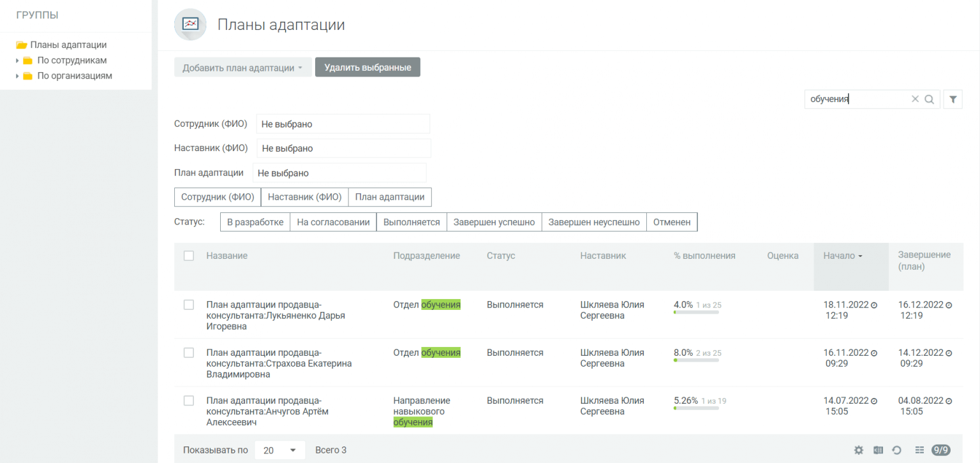The image size is (980, 463).
Task: Clear the search field with X icon
Action: pyautogui.click(x=915, y=99)
